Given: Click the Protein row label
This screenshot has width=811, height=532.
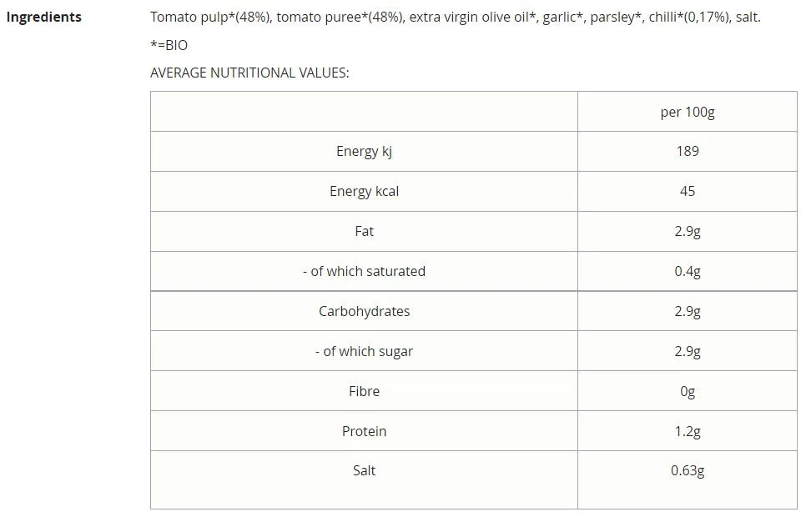Looking at the screenshot, I should [x=364, y=431].
